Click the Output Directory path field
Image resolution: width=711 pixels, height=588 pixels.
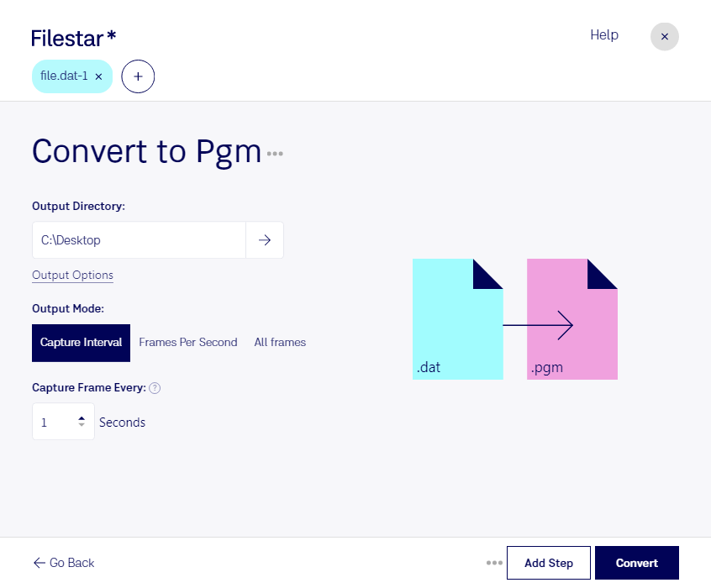coord(139,240)
